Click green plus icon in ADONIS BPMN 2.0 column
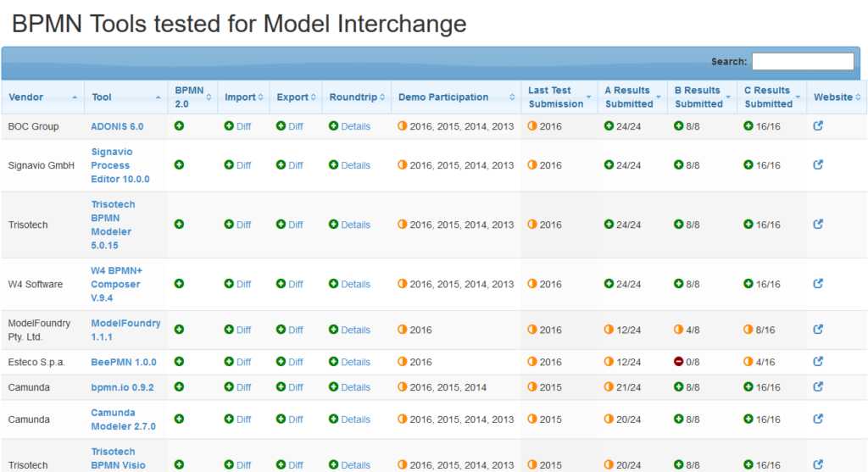 coord(179,126)
